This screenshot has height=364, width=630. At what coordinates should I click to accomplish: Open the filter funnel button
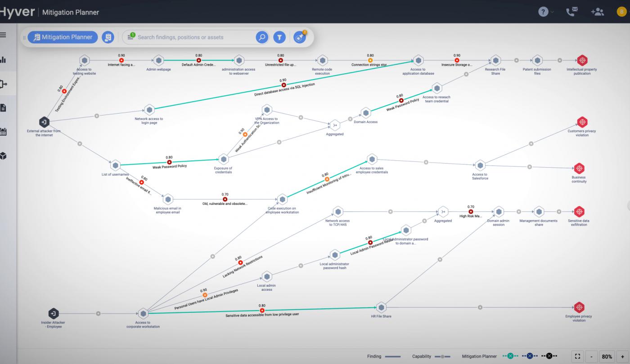coord(279,37)
